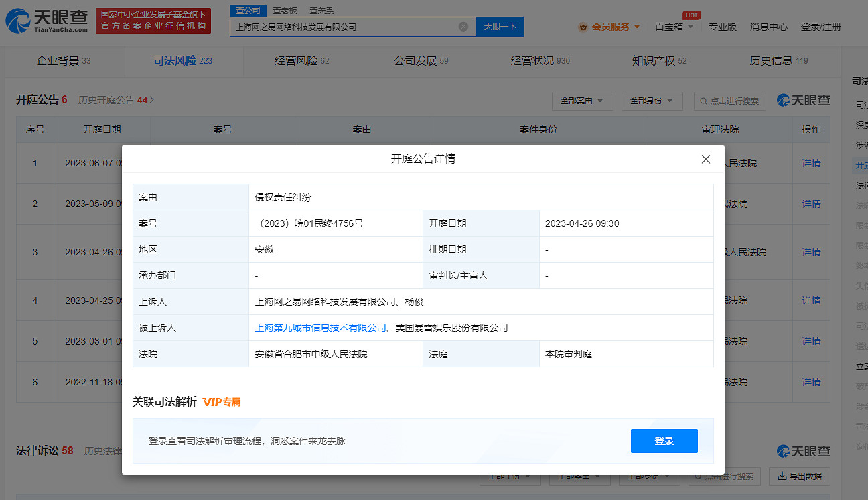Click the magnifier icon in 点击进行搜索
The width and height of the screenshot is (868, 500).
pos(703,101)
